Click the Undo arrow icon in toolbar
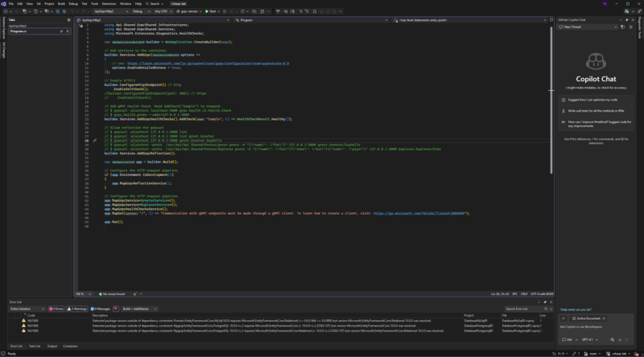644x357 pixels. 72,11
